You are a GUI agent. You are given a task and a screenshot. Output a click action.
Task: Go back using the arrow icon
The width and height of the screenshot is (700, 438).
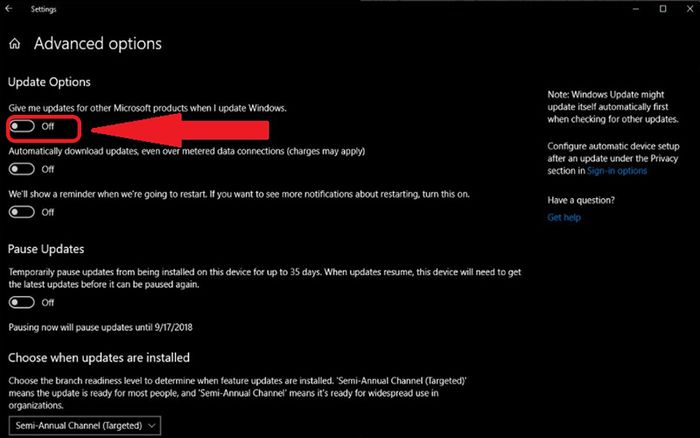8,8
